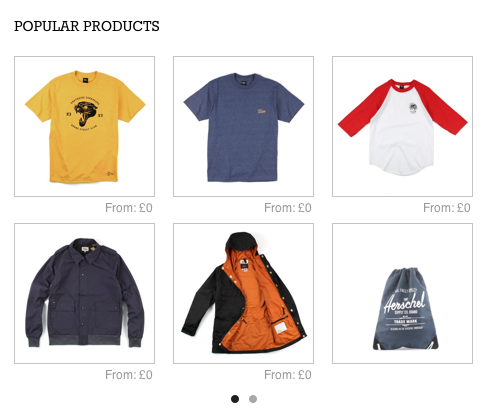Click the price under the navy jacket
488x420 pixels.
pyautogui.click(x=129, y=375)
